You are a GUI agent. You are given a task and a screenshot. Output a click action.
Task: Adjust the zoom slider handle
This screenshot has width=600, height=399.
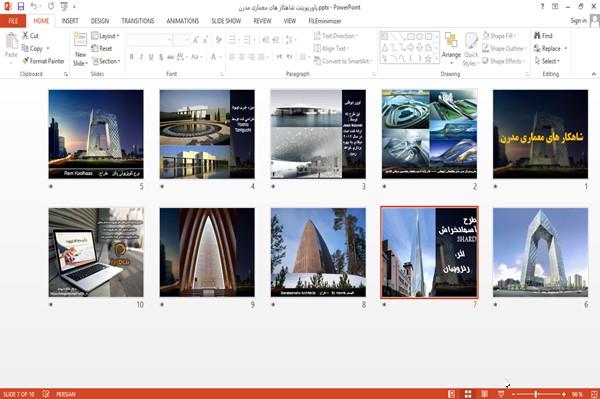[x=536, y=394]
